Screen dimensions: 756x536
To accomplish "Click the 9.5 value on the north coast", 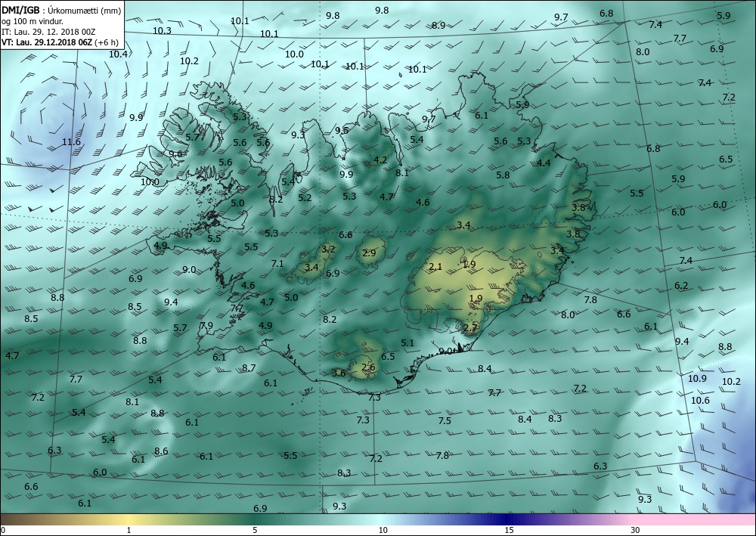I will coord(342,130).
